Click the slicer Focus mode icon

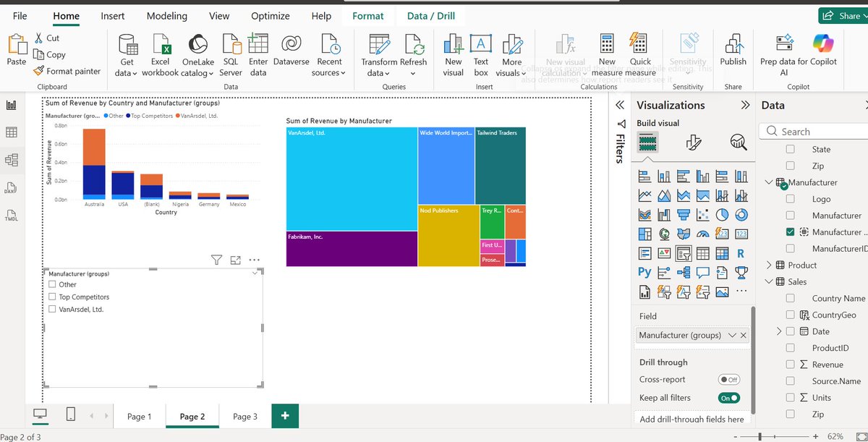[235, 260]
